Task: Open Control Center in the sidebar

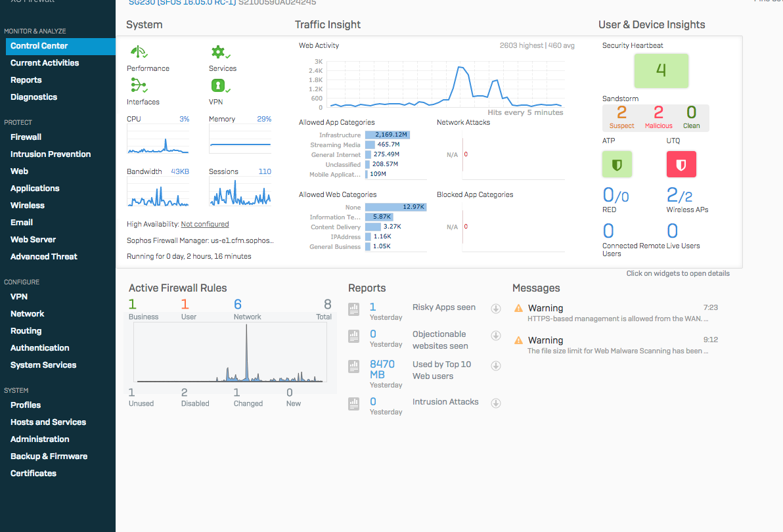Action: point(60,46)
